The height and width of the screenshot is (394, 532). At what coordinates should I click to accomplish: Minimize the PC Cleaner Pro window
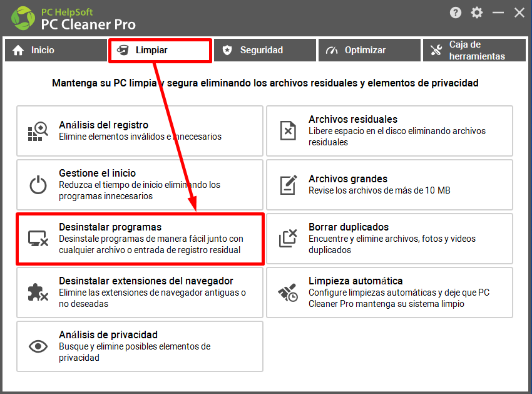pos(498,13)
